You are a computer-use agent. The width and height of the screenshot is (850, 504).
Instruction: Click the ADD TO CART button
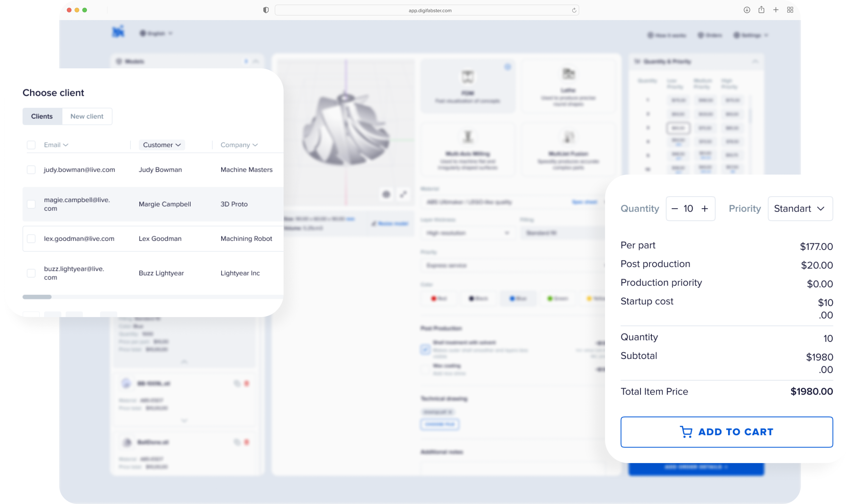(x=726, y=432)
